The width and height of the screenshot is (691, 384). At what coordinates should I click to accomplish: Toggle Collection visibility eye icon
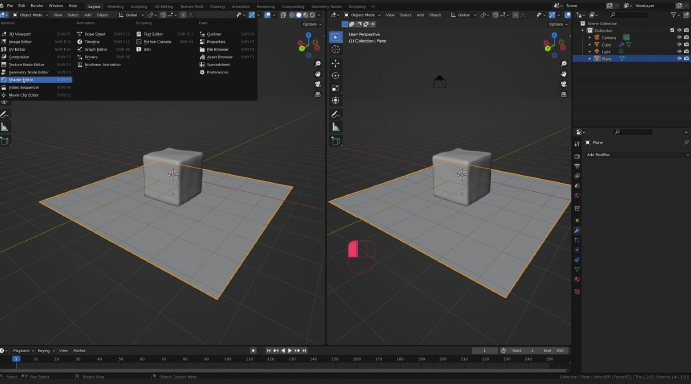(679, 30)
